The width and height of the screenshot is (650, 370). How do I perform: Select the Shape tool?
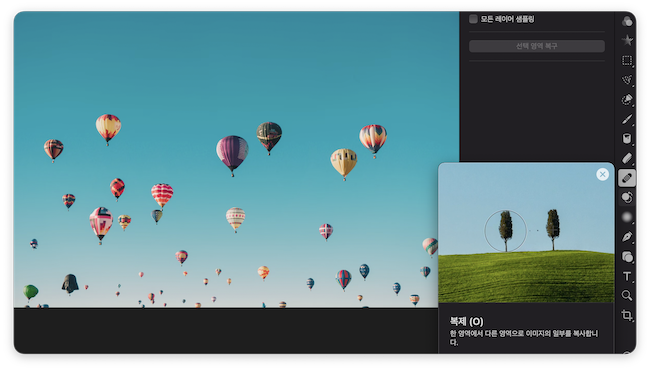(627, 257)
